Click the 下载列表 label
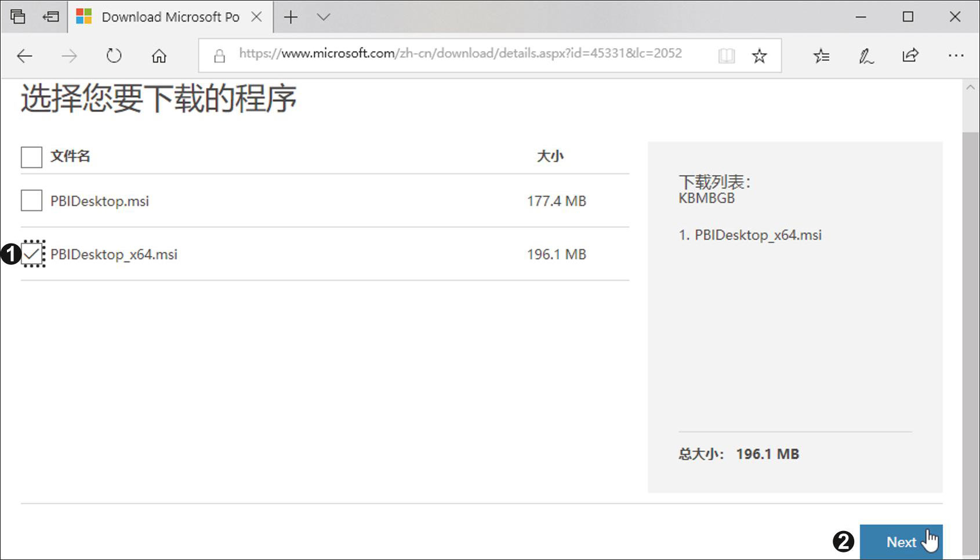This screenshot has width=980, height=560. coord(714,182)
